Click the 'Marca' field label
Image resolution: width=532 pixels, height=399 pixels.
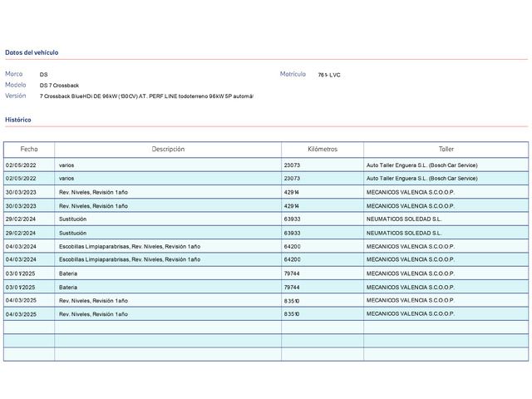coord(14,74)
